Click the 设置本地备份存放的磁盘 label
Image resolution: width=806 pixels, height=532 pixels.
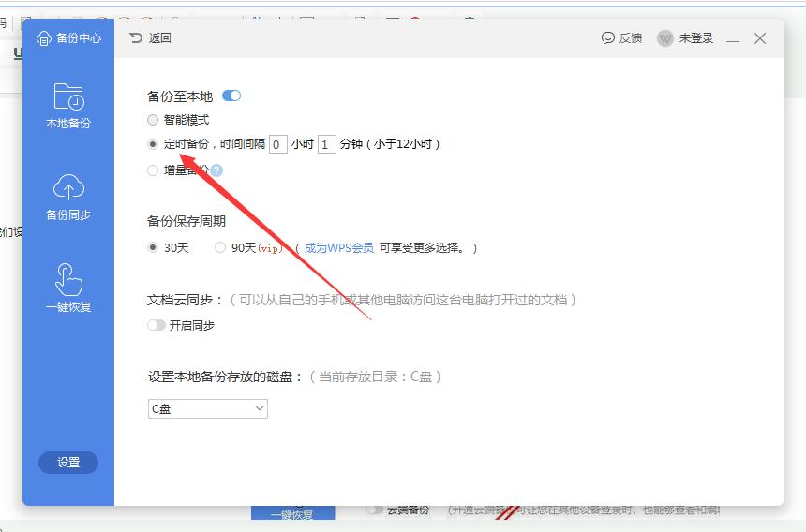tap(225, 377)
